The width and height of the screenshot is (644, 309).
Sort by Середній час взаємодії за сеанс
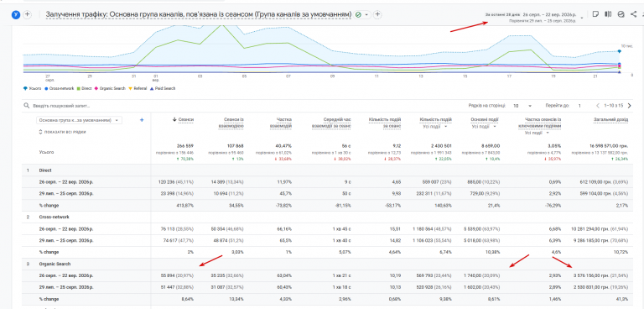point(331,123)
